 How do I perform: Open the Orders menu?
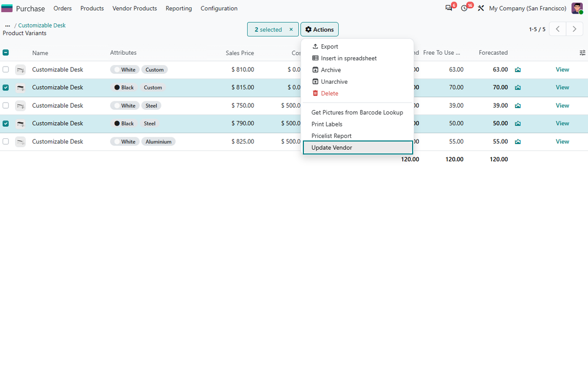pos(62,8)
